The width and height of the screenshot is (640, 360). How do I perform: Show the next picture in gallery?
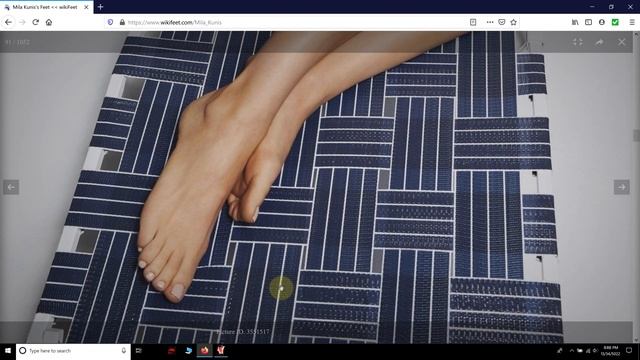tap(622, 187)
